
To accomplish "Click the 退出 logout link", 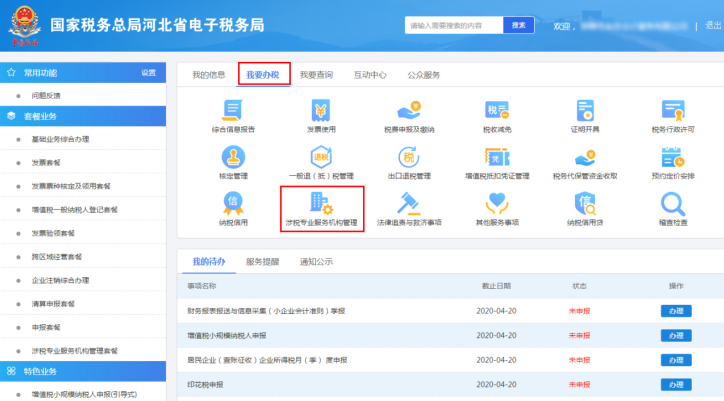I will [x=713, y=25].
